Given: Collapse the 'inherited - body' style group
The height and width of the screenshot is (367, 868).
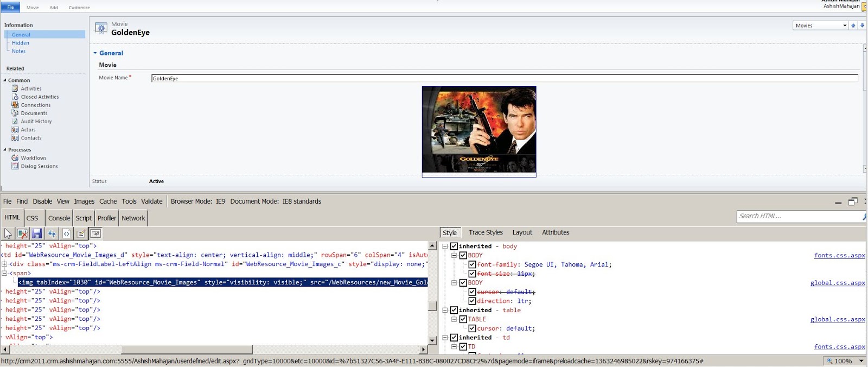Looking at the screenshot, I should coord(445,246).
